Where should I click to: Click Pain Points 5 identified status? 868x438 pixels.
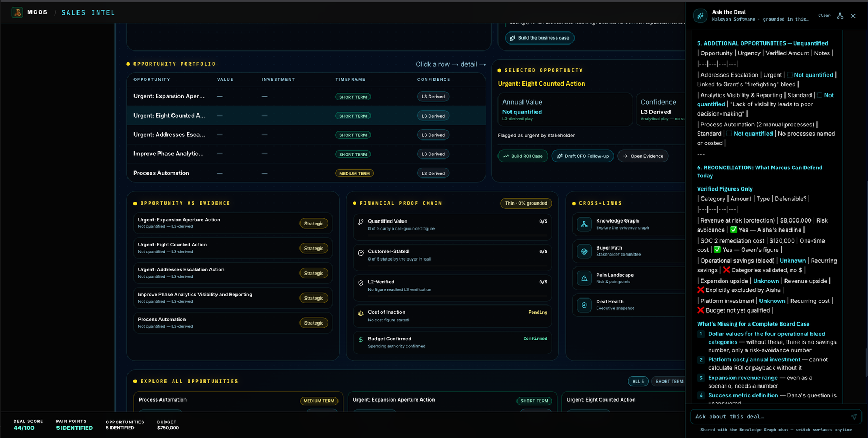(x=74, y=425)
